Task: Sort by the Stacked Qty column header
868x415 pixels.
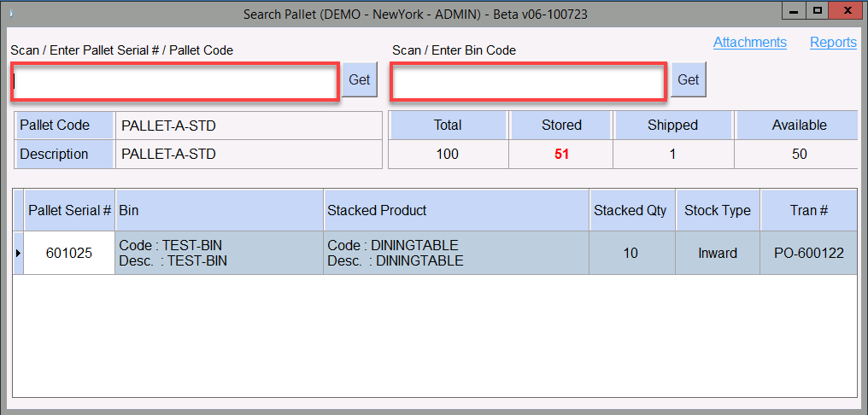Action: (x=631, y=210)
